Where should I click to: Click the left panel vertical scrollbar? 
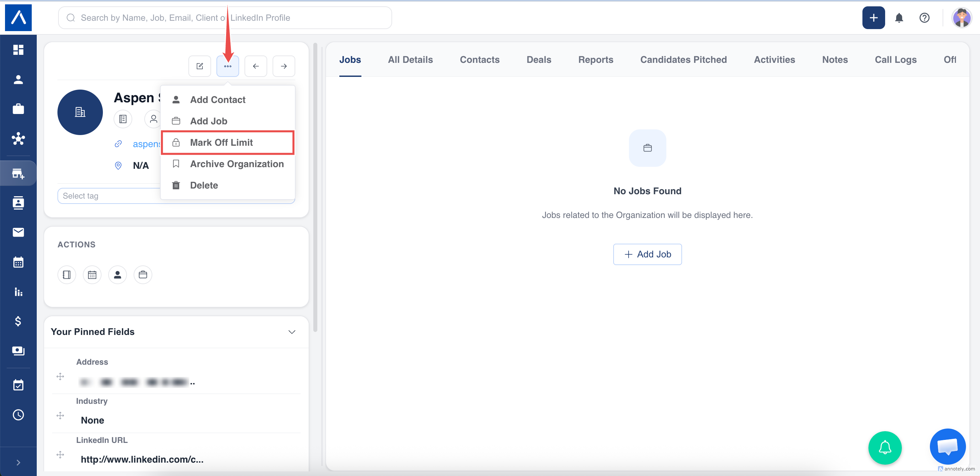315,187
